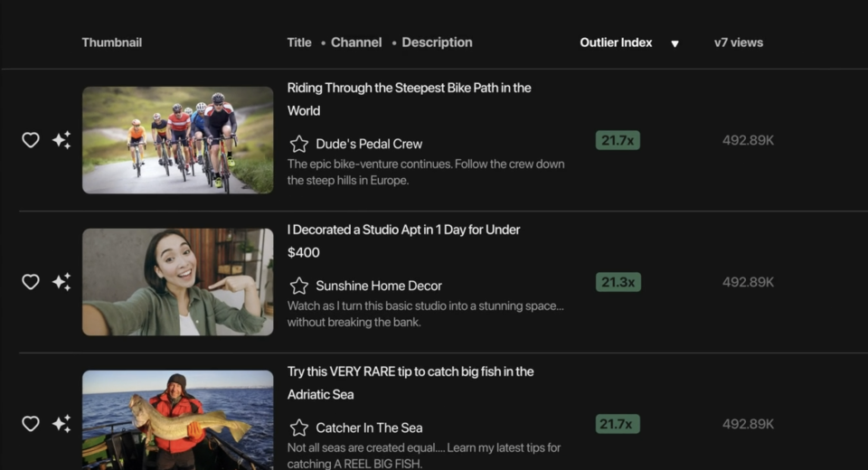Screen dimensions: 868x470
Task: Like the Studio Apt decorating video heart
Action: click(x=31, y=282)
